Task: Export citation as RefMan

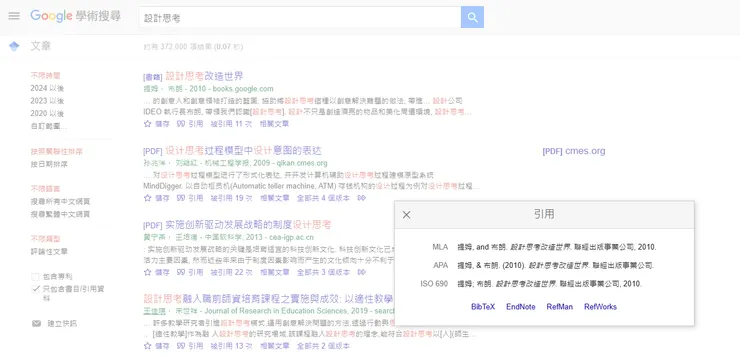Action: [x=560, y=307]
